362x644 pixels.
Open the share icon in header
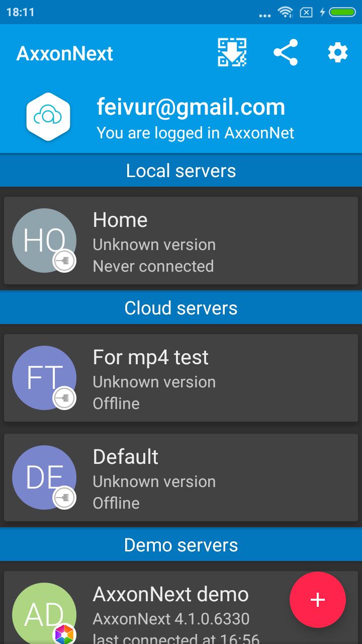coord(286,52)
